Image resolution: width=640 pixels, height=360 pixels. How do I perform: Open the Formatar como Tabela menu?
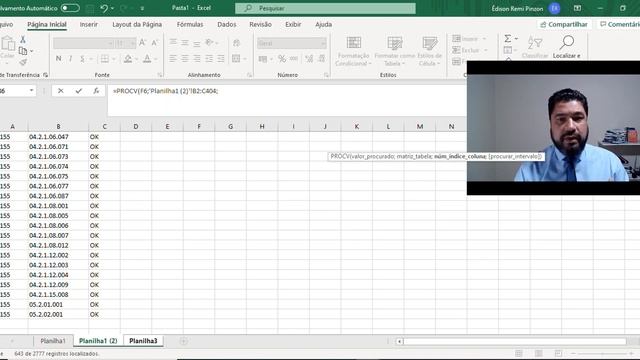pyautogui.click(x=394, y=51)
